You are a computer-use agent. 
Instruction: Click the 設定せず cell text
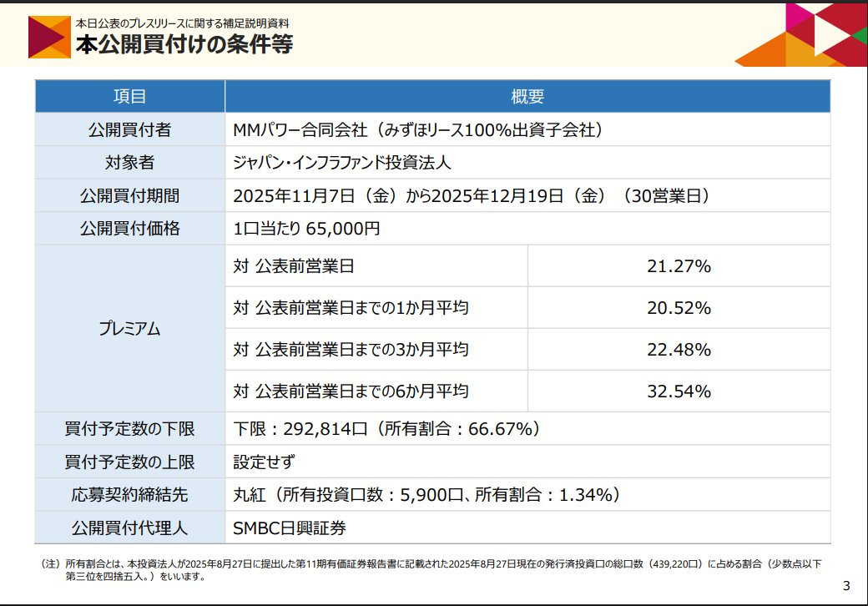click(x=264, y=462)
